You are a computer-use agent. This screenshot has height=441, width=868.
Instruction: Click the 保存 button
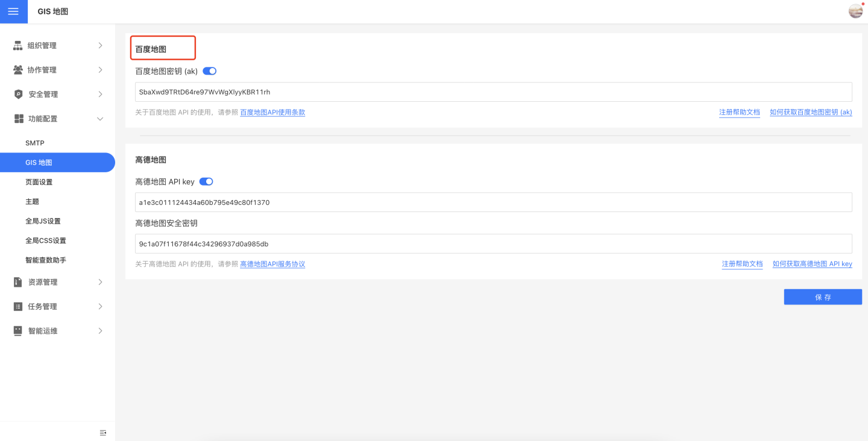click(x=823, y=297)
